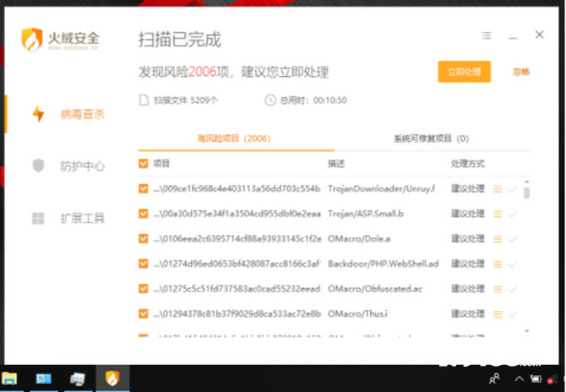Select description text Backdoor/PHP.WebShell.ad
Viewport: 566px width, 392px height.
(384, 264)
